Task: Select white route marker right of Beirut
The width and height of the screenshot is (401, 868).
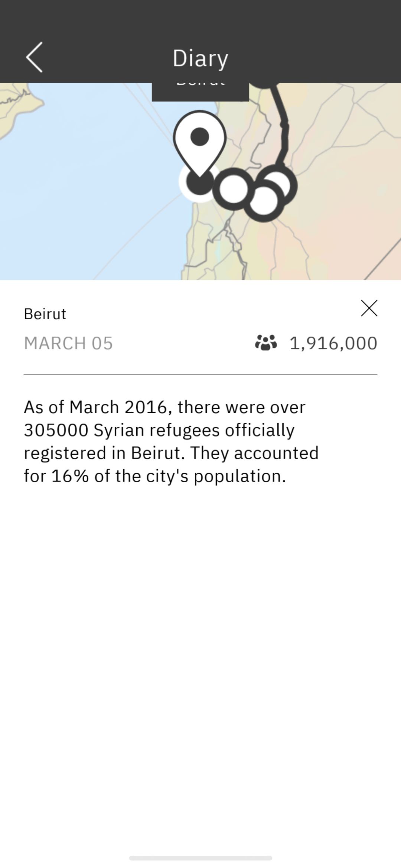Action: 233,189
